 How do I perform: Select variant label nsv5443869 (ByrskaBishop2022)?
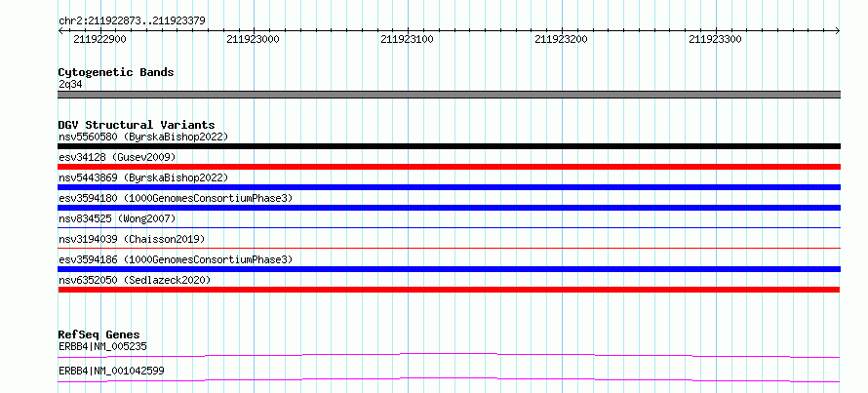pyautogui.click(x=142, y=177)
